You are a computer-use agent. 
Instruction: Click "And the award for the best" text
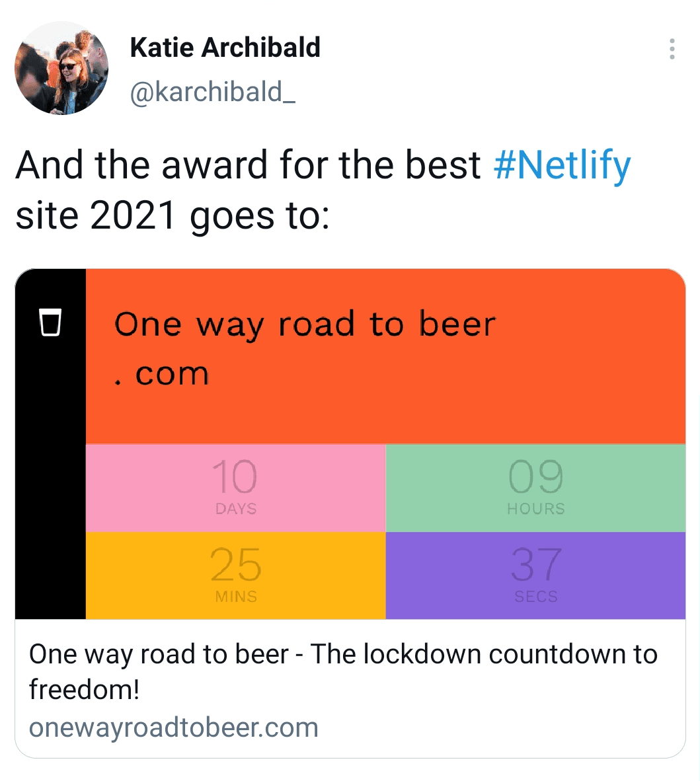click(x=248, y=166)
